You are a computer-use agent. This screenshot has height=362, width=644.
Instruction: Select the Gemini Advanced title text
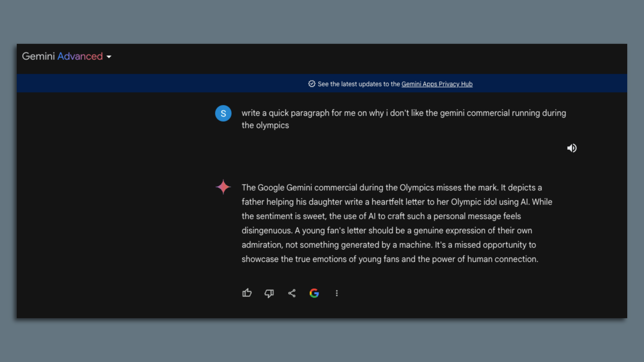point(61,56)
